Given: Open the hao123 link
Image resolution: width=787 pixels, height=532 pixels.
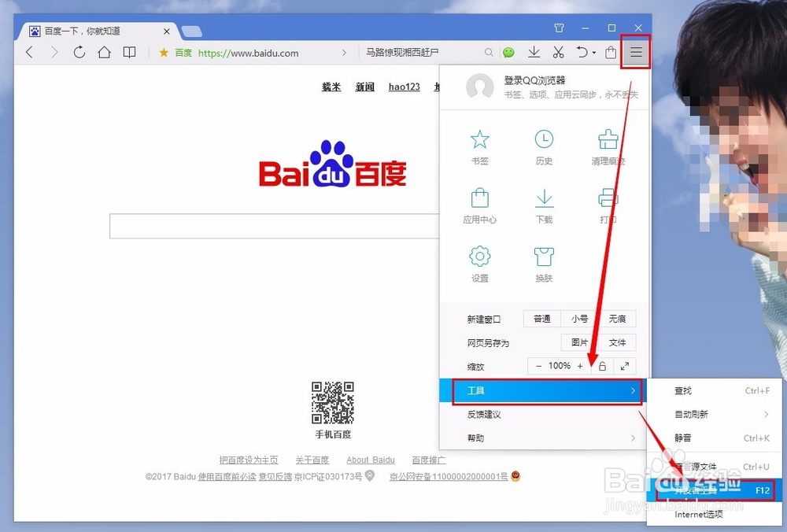Looking at the screenshot, I should [404, 87].
